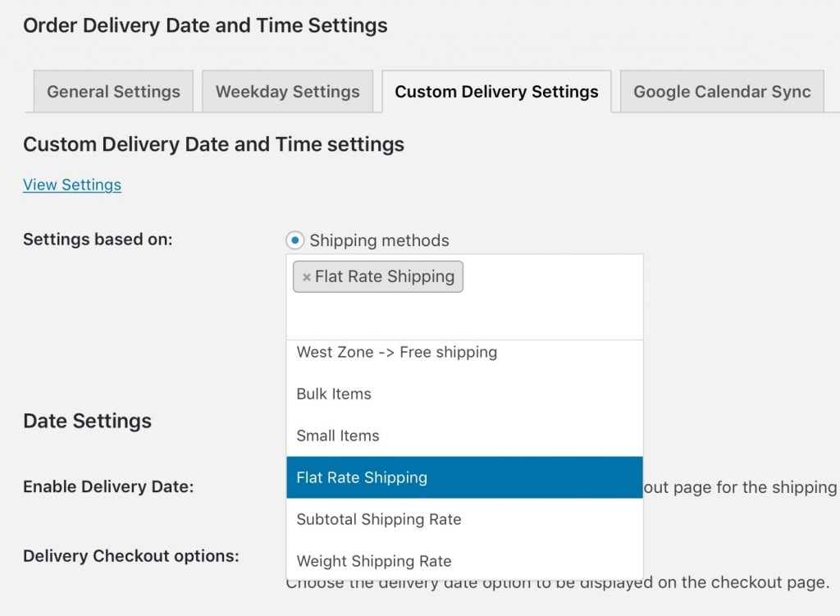Click the Delivery Checkout options label

coord(131,556)
